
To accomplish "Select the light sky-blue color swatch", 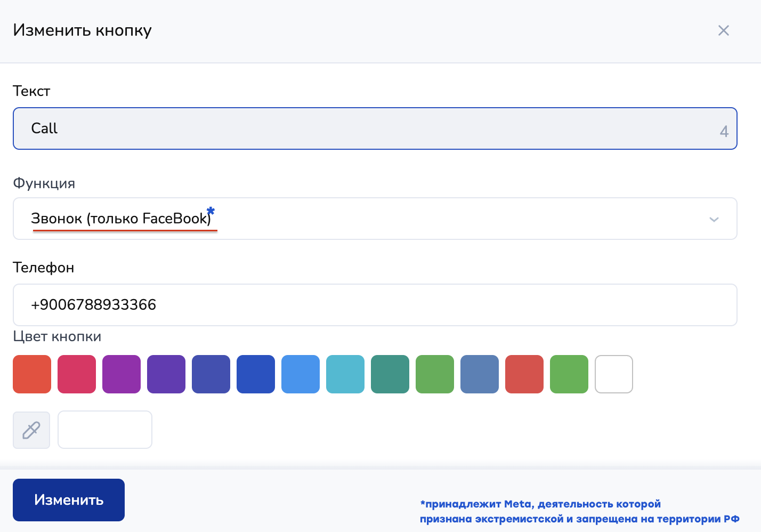I will tap(301, 374).
